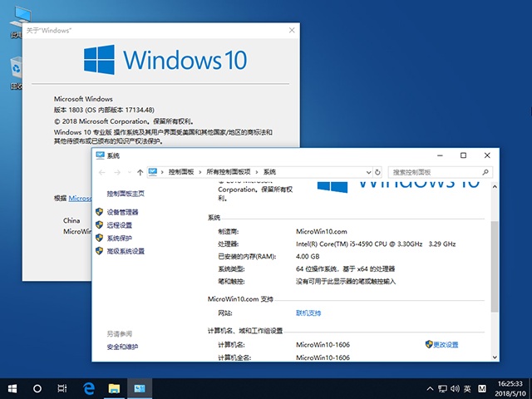Open recent locations dropdown in System window

(130, 172)
